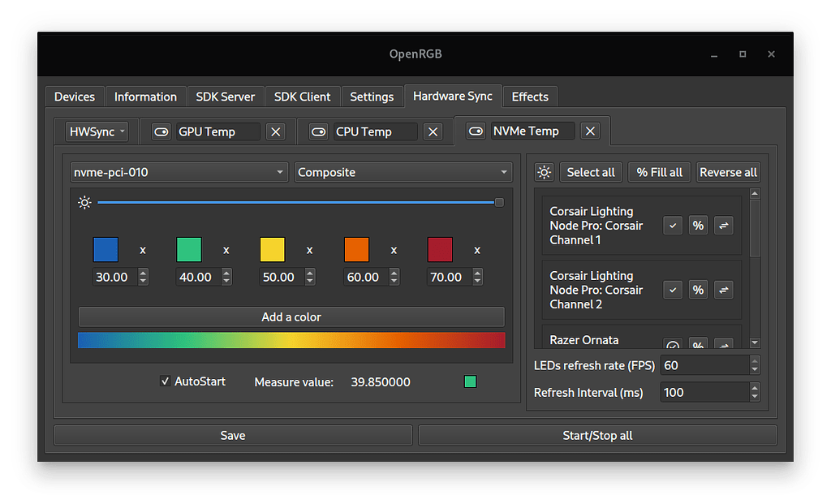Screen dimensions: 831x504
Task: Click checkmark icon on Corsair Channel 1
Action: point(672,226)
